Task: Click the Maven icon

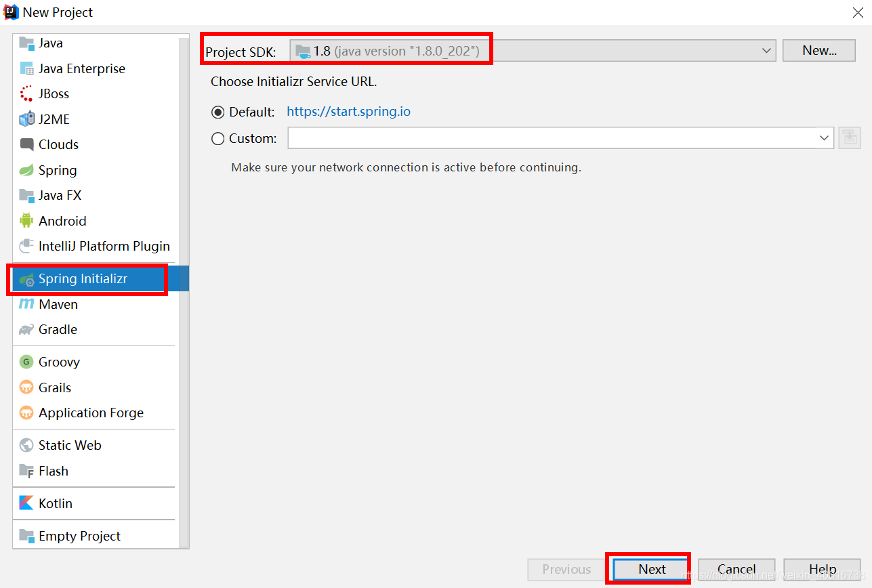Action: [x=26, y=304]
